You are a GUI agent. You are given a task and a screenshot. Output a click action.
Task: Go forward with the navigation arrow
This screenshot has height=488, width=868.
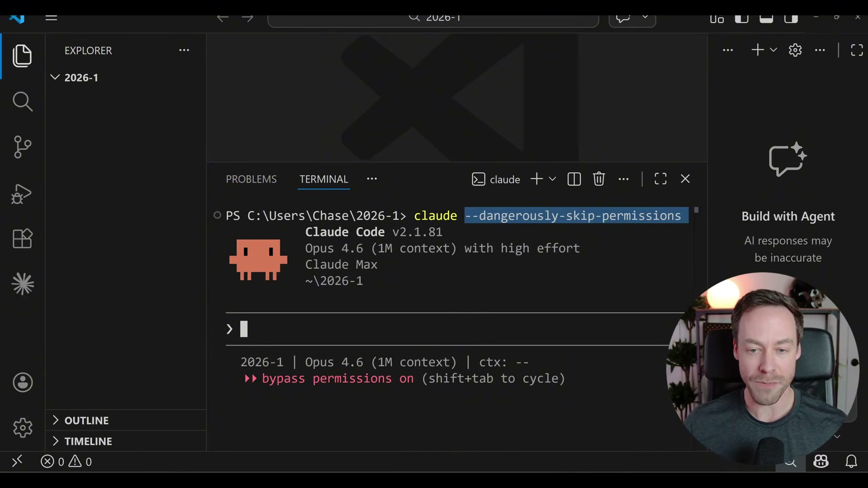point(247,18)
